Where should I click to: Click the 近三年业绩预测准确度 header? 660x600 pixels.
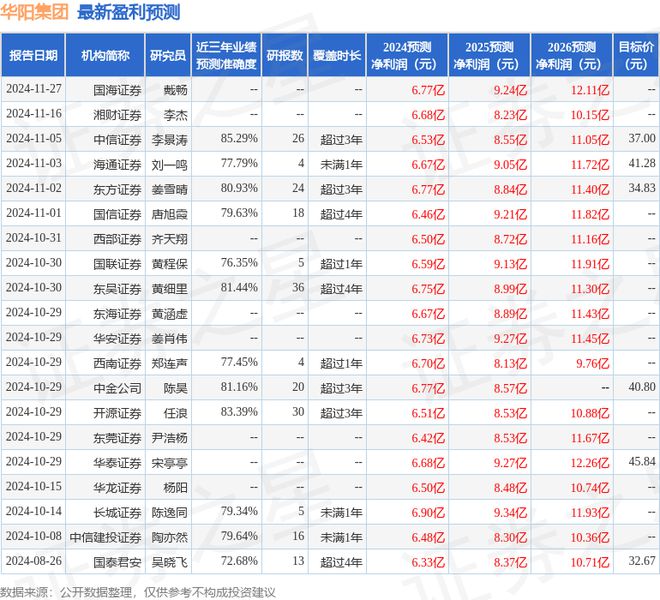pyautogui.click(x=226, y=55)
